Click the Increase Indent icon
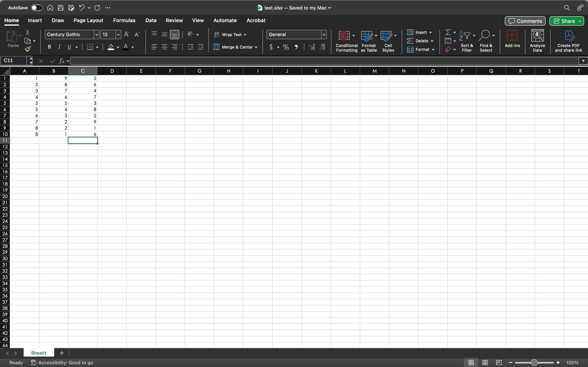588x367 pixels. click(201, 47)
